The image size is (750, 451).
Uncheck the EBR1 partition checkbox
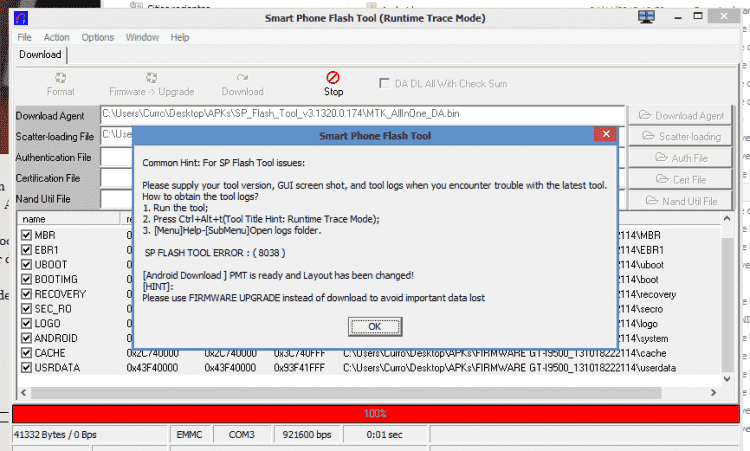click(26, 250)
